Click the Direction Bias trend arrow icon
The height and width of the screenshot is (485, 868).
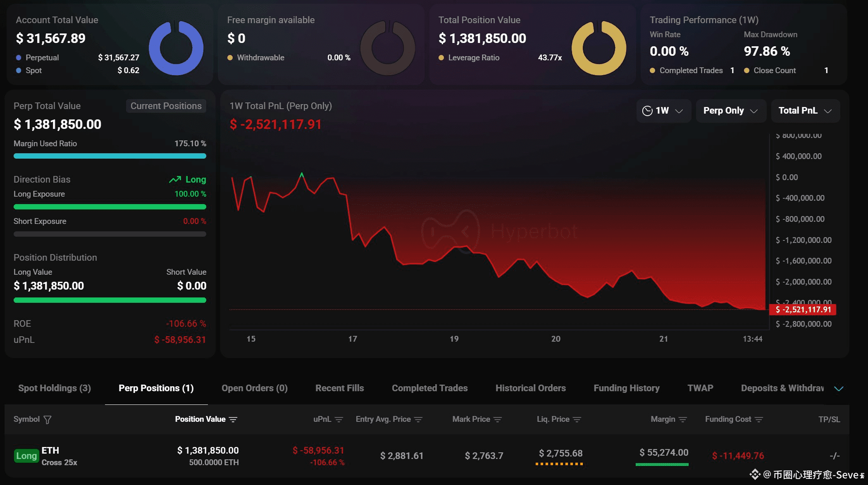click(175, 180)
